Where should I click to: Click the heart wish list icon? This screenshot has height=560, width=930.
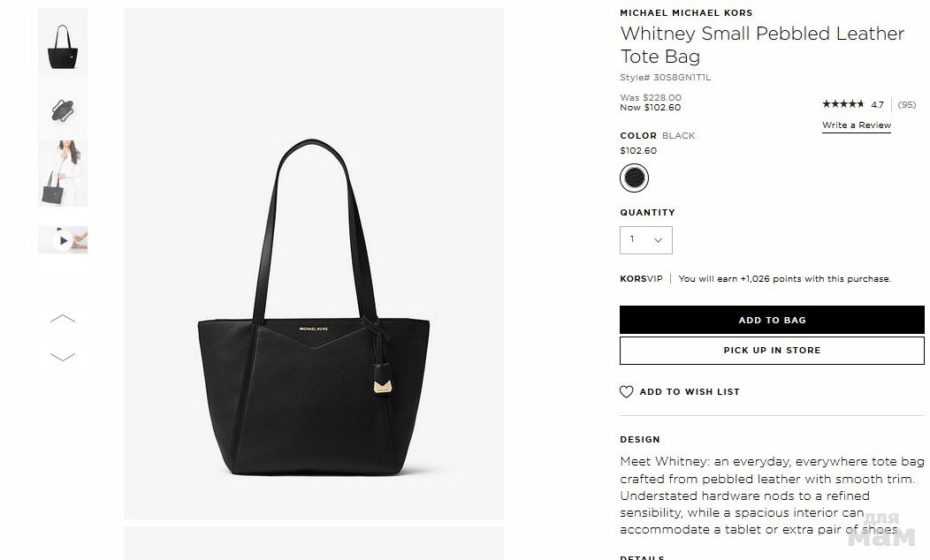click(x=626, y=391)
